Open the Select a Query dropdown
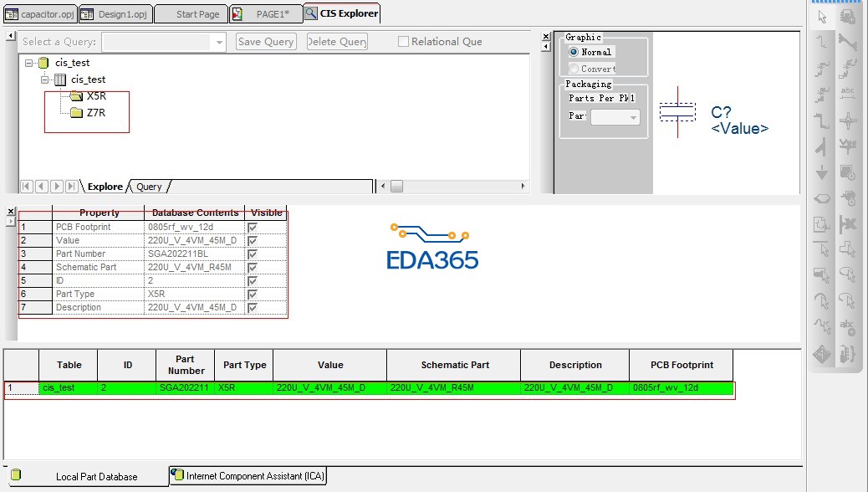Image resolution: width=868 pixels, height=492 pixels. [219, 42]
